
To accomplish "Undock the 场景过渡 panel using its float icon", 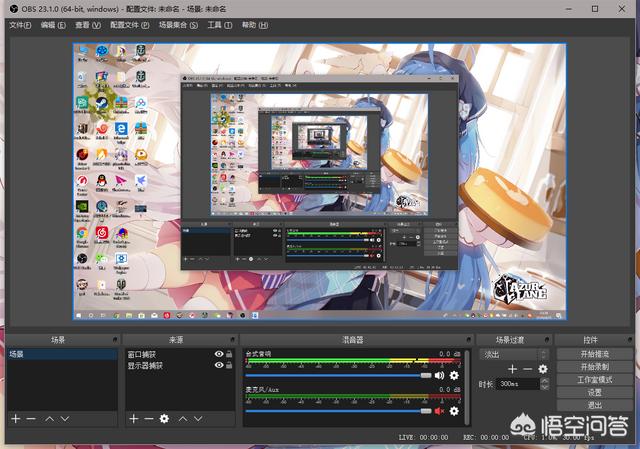I will 547,340.
